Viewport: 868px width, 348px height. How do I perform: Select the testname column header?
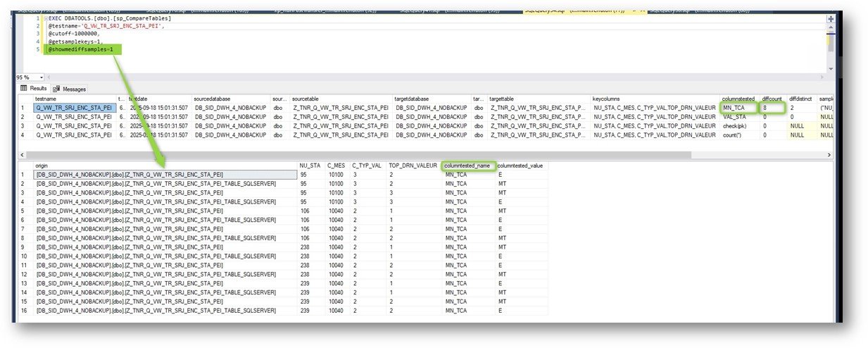click(x=73, y=99)
